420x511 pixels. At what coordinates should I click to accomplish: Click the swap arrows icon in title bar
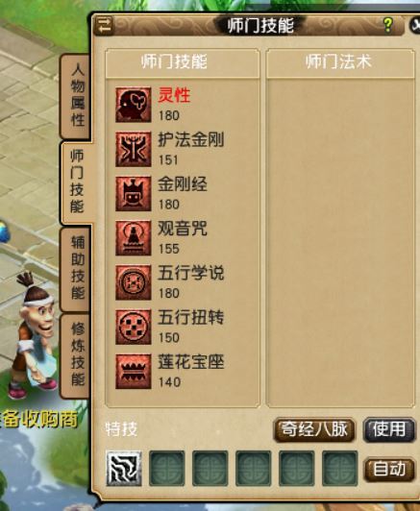click(x=105, y=25)
